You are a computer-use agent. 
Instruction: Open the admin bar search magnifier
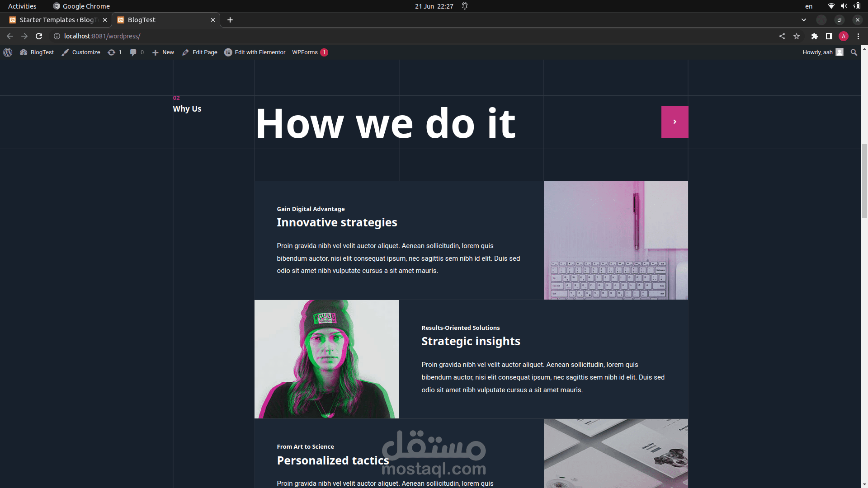point(854,52)
